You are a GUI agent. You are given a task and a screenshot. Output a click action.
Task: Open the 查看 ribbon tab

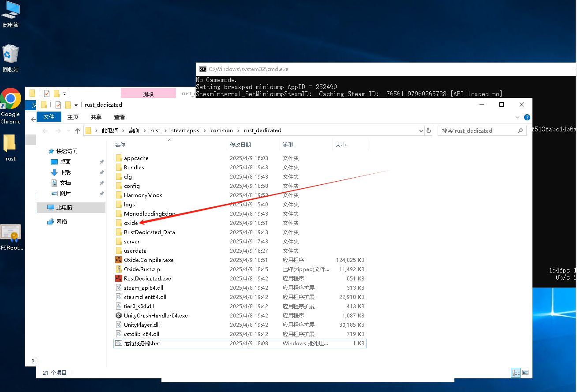click(x=120, y=117)
